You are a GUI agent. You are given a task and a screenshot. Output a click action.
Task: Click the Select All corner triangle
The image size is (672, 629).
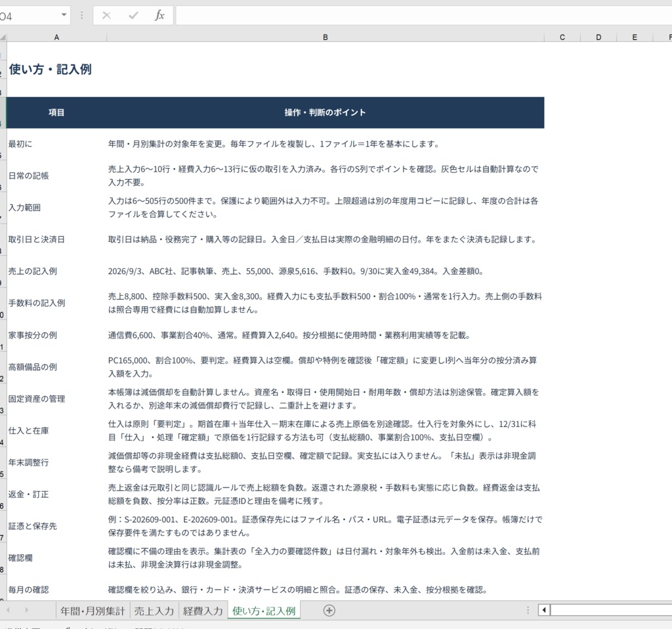click(x=3, y=37)
